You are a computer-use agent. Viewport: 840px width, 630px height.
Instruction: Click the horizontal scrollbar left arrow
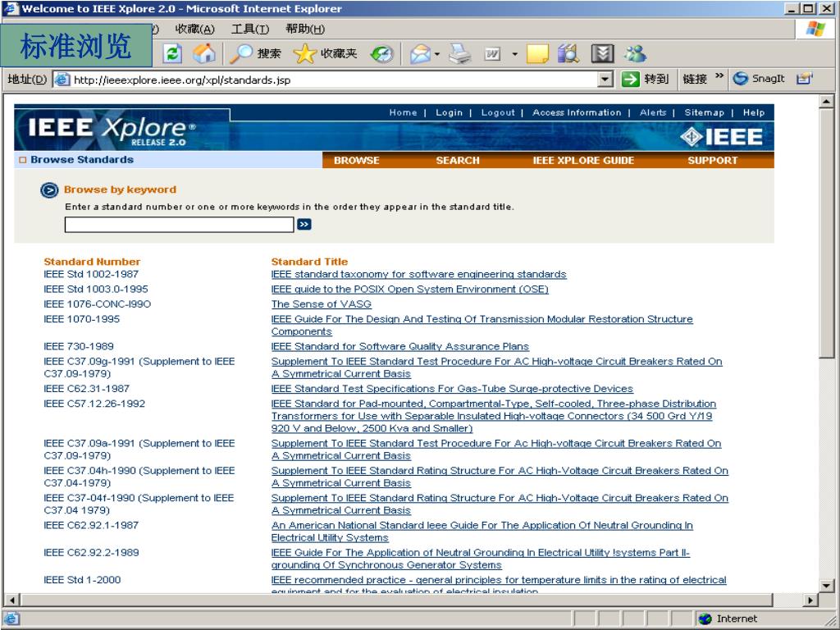(11, 600)
